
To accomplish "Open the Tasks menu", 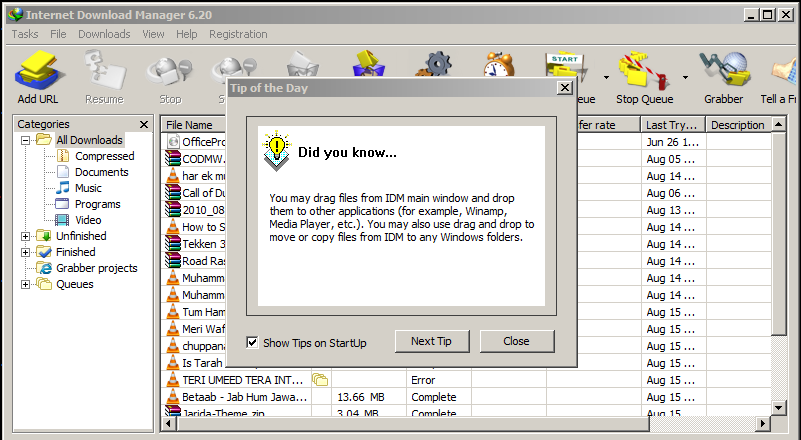I will pos(25,34).
